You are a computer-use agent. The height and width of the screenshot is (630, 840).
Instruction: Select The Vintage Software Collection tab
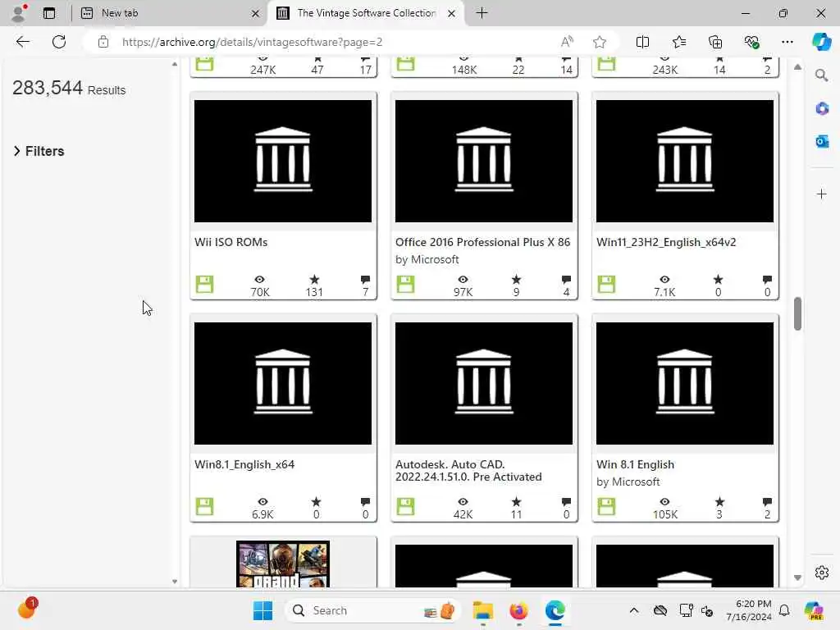367,13
